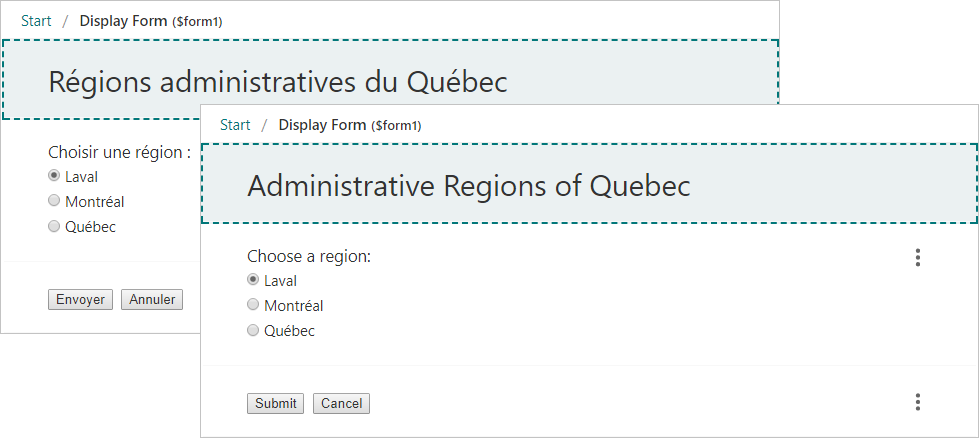The width and height of the screenshot is (979, 438).
Task: Click the Cancel button
Action: [x=341, y=403]
